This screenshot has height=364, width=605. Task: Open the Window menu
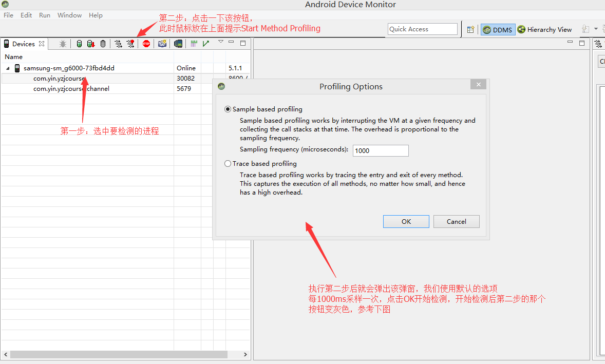point(69,15)
